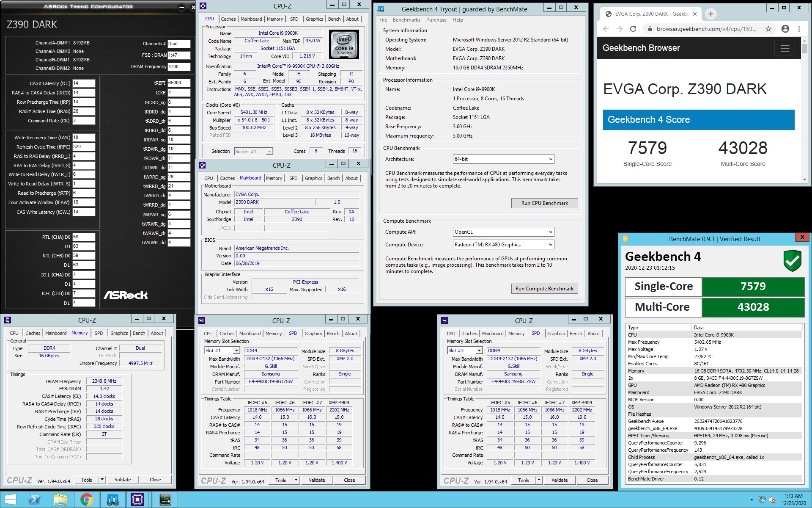Click the site lock icon in address bar
The image size is (812, 508).
pos(650,29)
